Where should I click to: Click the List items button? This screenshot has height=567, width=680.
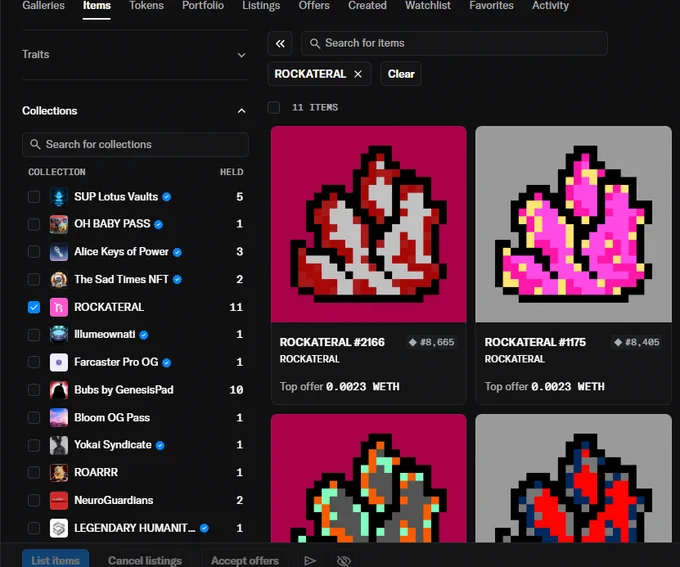pyautogui.click(x=56, y=560)
